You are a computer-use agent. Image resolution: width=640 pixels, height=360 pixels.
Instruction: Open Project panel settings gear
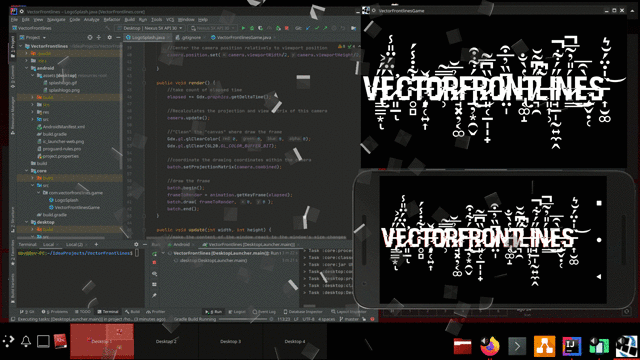point(109,37)
